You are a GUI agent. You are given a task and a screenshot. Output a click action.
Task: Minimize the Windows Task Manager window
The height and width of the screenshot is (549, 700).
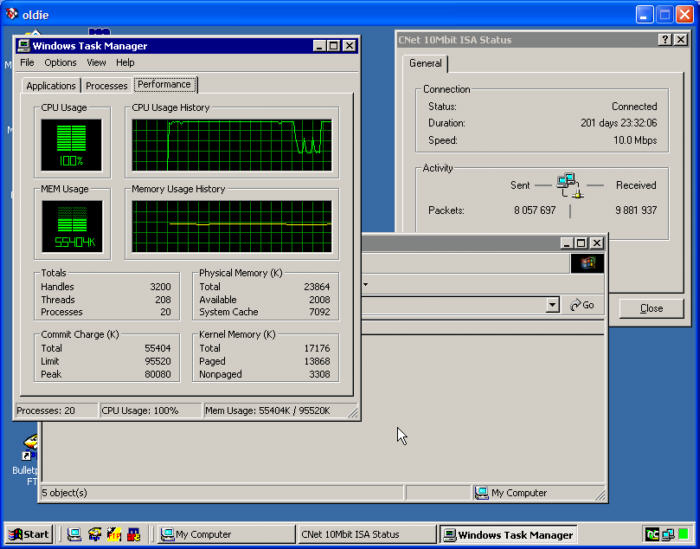pos(319,46)
